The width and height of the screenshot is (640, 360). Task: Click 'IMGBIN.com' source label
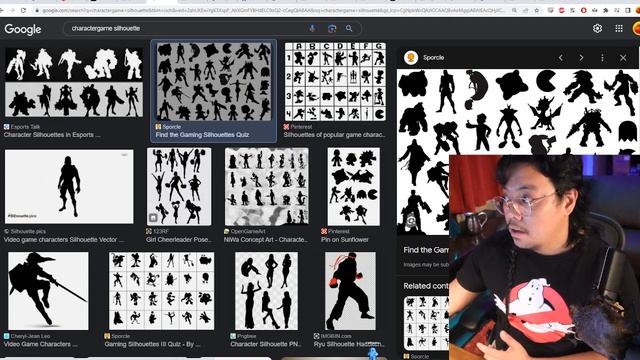click(336, 336)
